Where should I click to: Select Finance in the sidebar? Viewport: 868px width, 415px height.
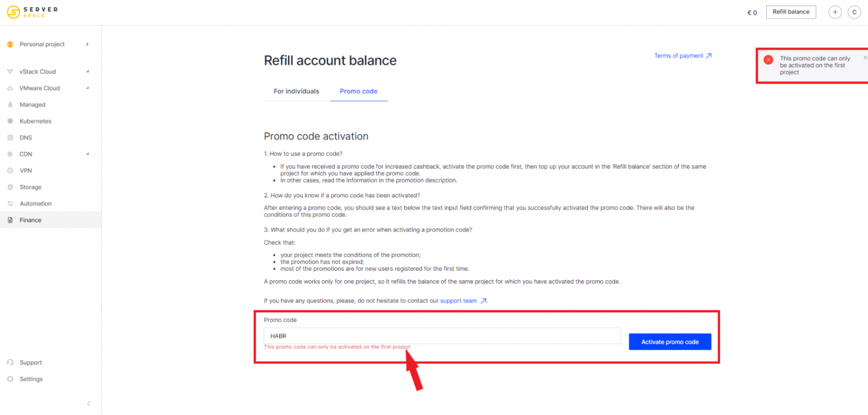click(x=29, y=219)
